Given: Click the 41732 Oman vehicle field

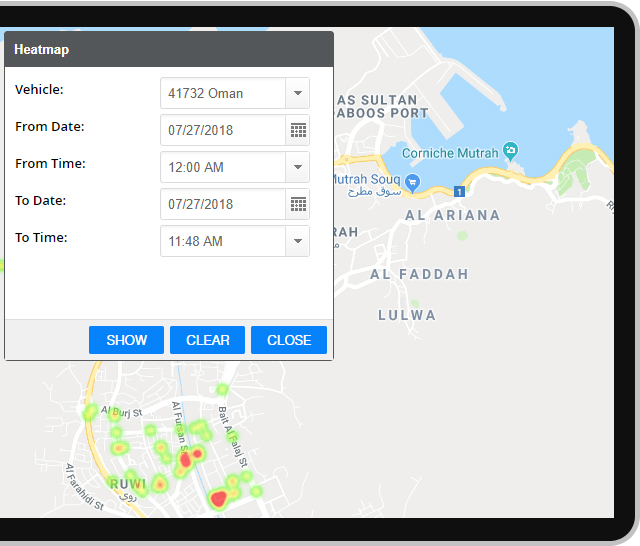Looking at the screenshot, I should click(223, 93).
